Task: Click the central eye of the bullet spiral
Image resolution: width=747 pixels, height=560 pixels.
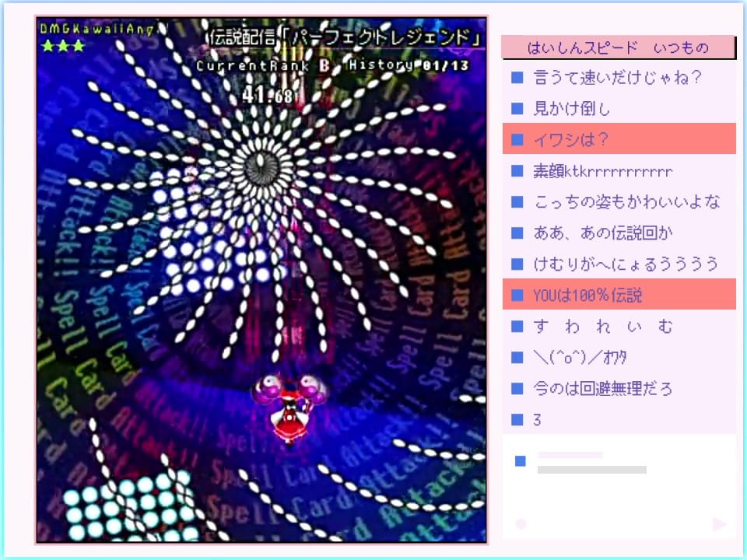Action: pyautogui.click(x=258, y=166)
